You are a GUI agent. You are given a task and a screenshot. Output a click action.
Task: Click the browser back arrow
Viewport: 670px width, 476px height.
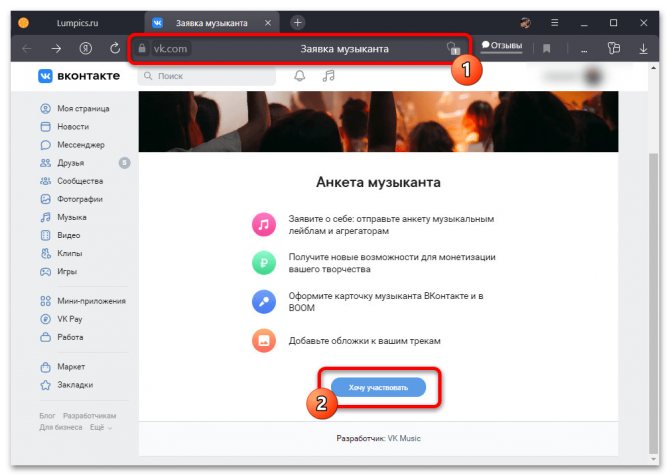(x=26, y=49)
